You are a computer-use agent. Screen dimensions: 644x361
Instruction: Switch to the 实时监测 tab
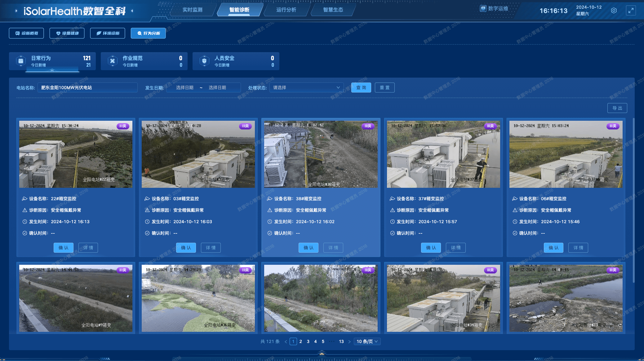[x=192, y=10]
